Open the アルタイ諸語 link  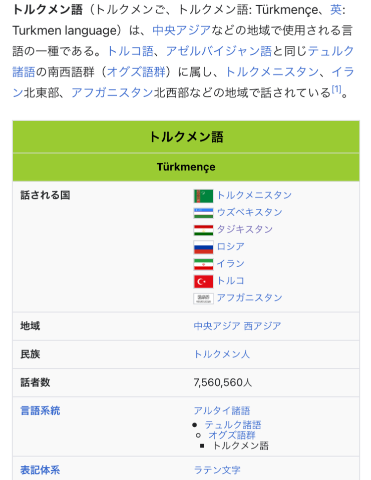click(222, 410)
